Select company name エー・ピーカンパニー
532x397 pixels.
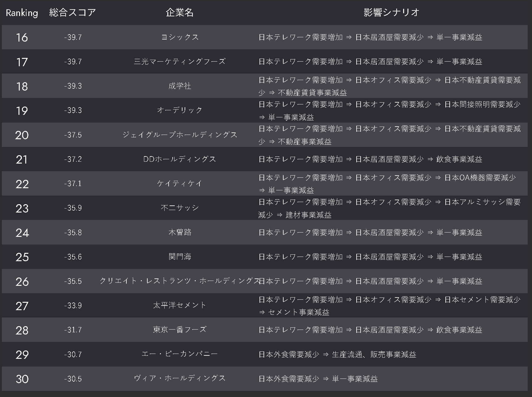click(180, 354)
